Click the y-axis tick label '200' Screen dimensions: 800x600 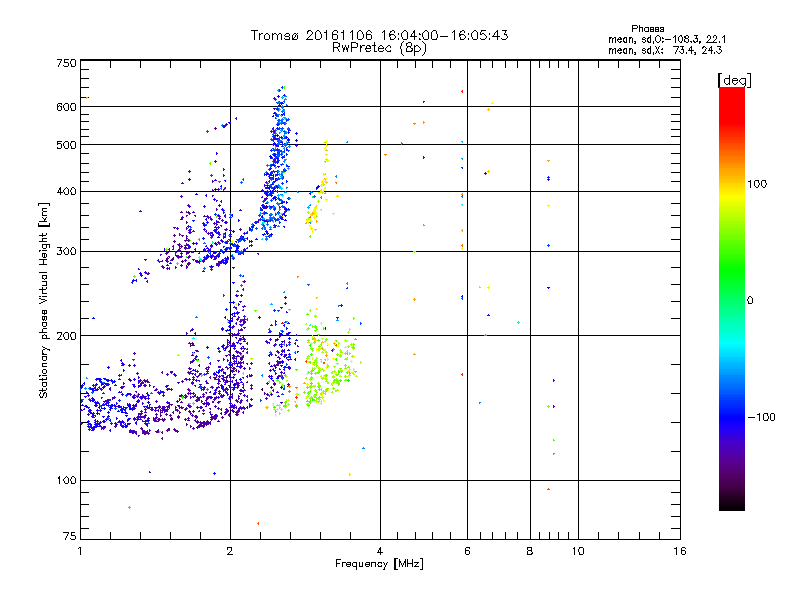(66, 336)
